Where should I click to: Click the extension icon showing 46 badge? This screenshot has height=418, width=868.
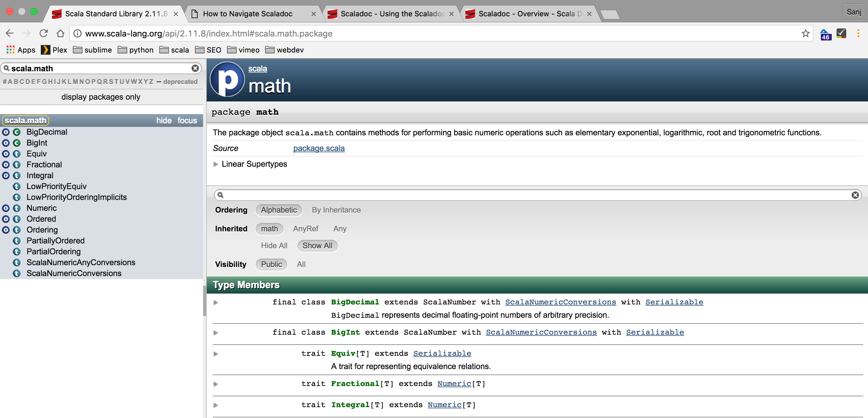click(x=825, y=33)
